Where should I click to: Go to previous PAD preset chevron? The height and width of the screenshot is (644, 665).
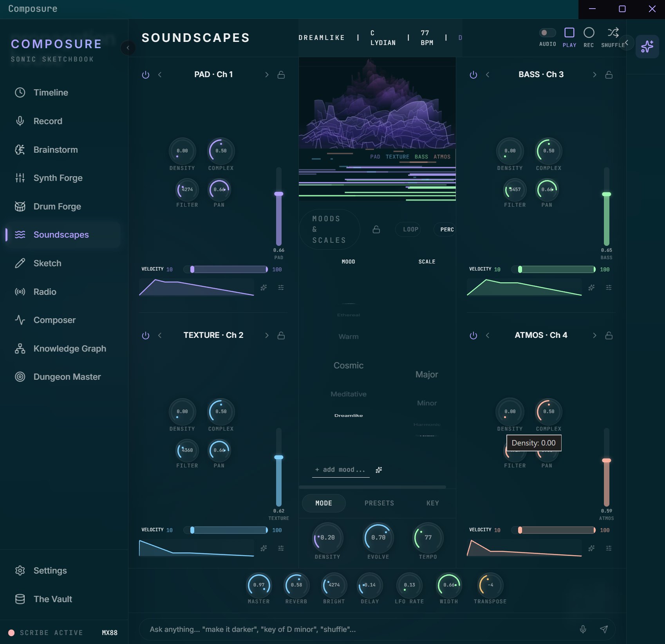160,75
